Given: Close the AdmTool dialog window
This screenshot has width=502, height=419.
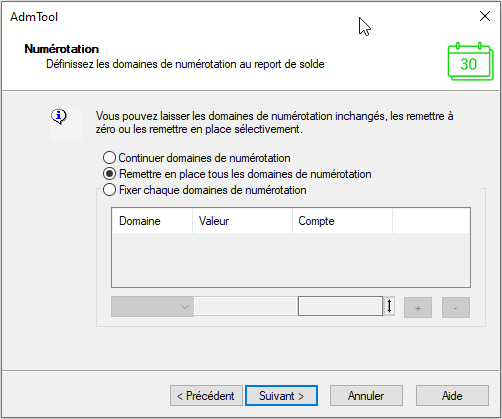Looking at the screenshot, I should pyautogui.click(x=485, y=16).
